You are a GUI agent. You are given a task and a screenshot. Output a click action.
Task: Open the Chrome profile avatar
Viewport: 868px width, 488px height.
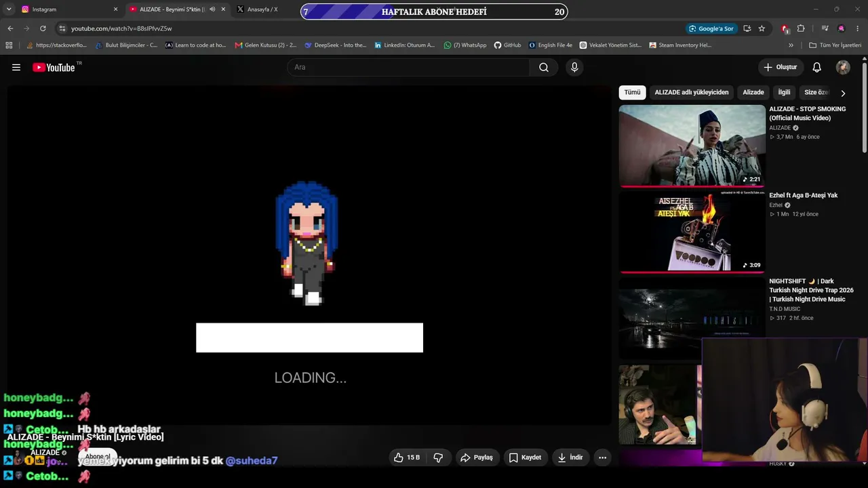click(841, 28)
